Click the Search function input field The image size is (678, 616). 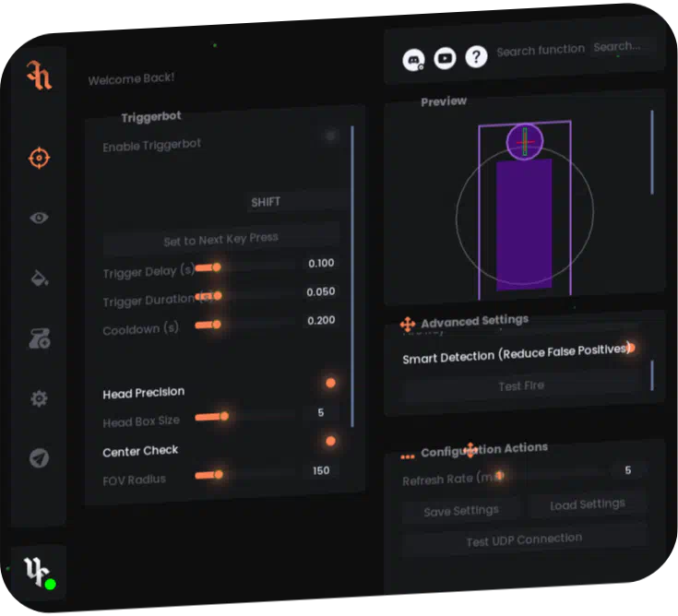point(618,47)
